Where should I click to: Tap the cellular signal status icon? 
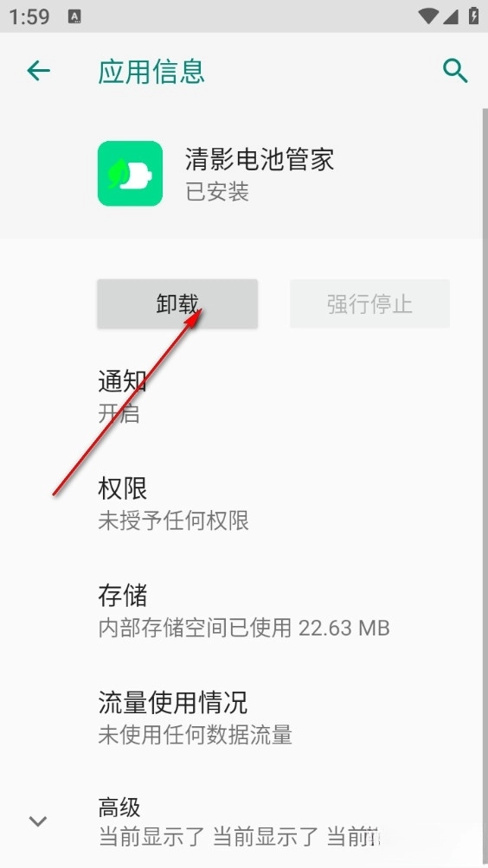pos(450,16)
